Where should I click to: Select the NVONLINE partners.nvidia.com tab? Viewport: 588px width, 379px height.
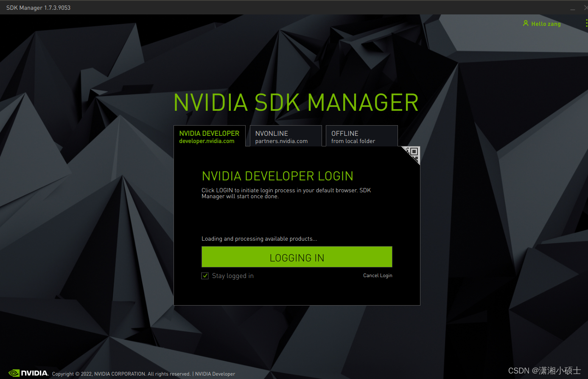coord(286,136)
